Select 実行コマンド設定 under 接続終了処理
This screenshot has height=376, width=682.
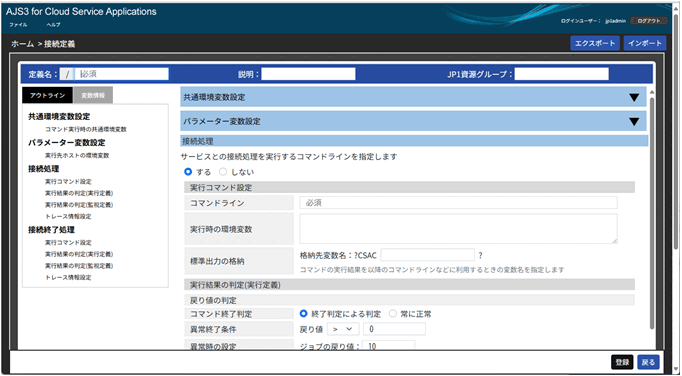68,242
